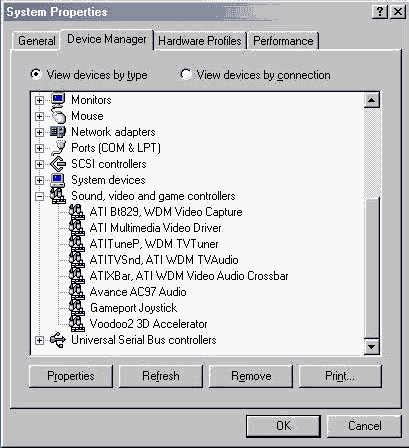Click the help question mark button
This screenshot has height=448, width=409.
pyautogui.click(x=379, y=12)
